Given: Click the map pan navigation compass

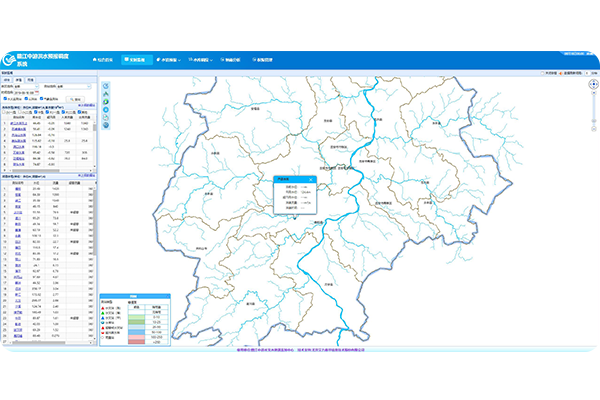Looking at the screenshot, I should pyautogui.click(x=594, y=85).
